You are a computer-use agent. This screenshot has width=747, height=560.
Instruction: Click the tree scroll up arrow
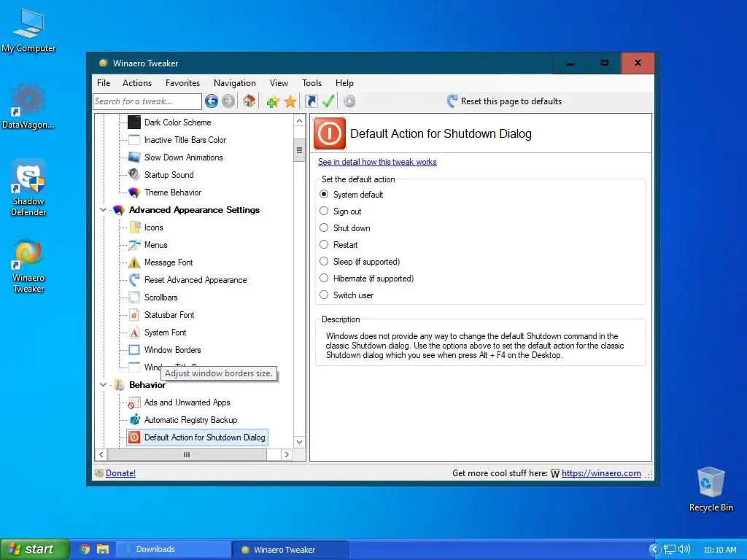(299, 121)
